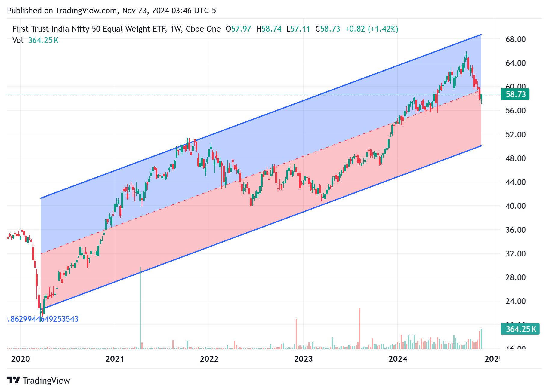The image size is (549, 392).
Task: Click the 2022 time axis label
Action: coord(209,359)
